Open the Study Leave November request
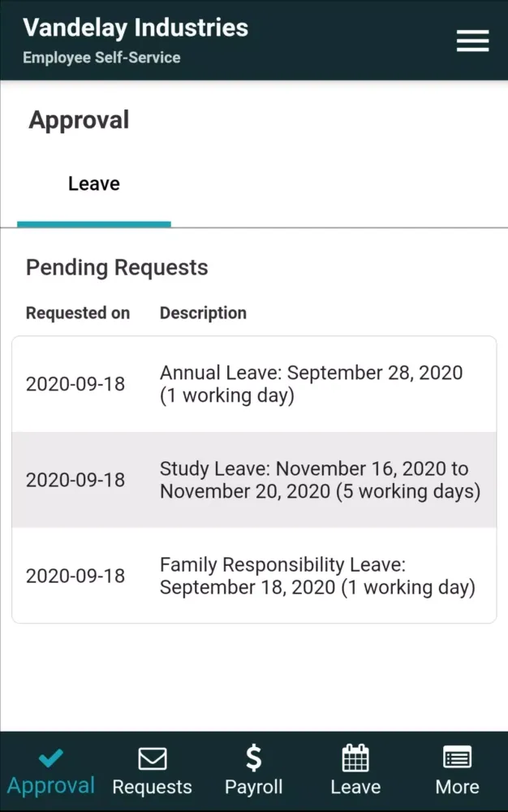Screen dimensions: 508x812 point(320,480)
